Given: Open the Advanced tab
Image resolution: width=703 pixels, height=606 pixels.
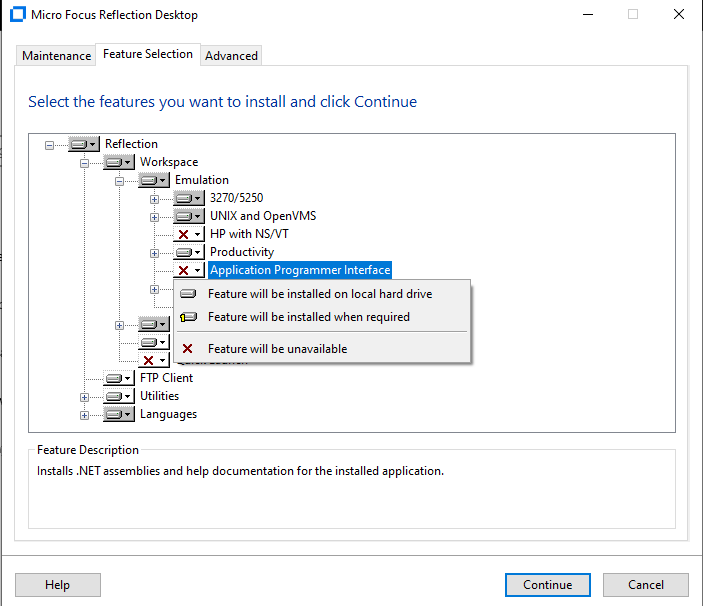Looking at the screenshot, I should click(231, 56).
